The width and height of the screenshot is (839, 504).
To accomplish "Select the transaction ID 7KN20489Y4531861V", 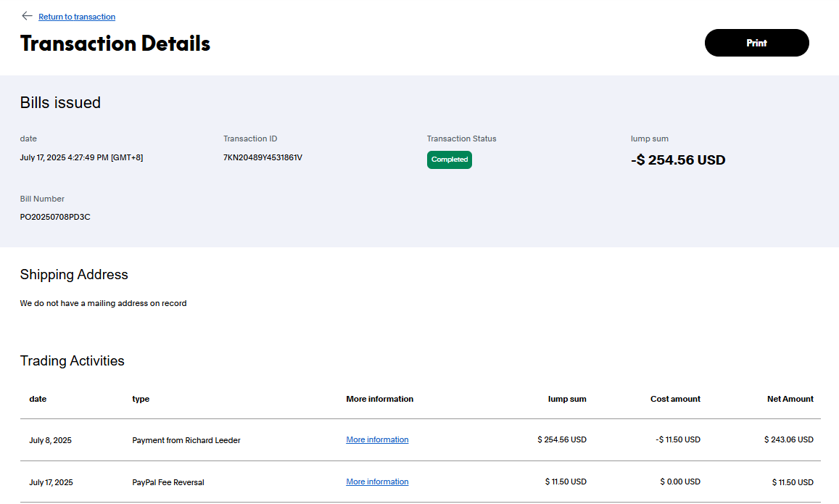I will pos(263,157).
